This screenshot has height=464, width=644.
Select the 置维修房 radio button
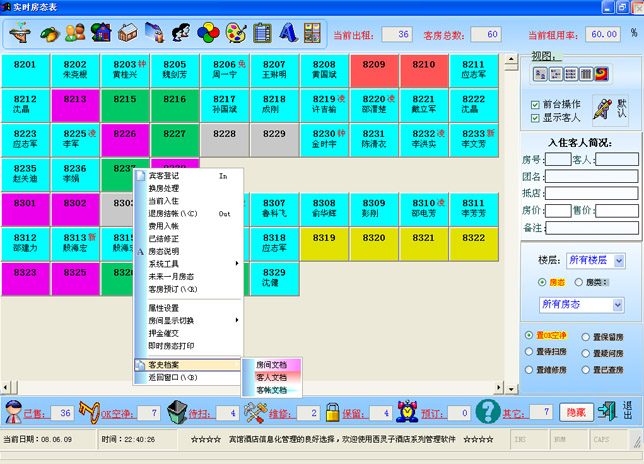point(529,369)
